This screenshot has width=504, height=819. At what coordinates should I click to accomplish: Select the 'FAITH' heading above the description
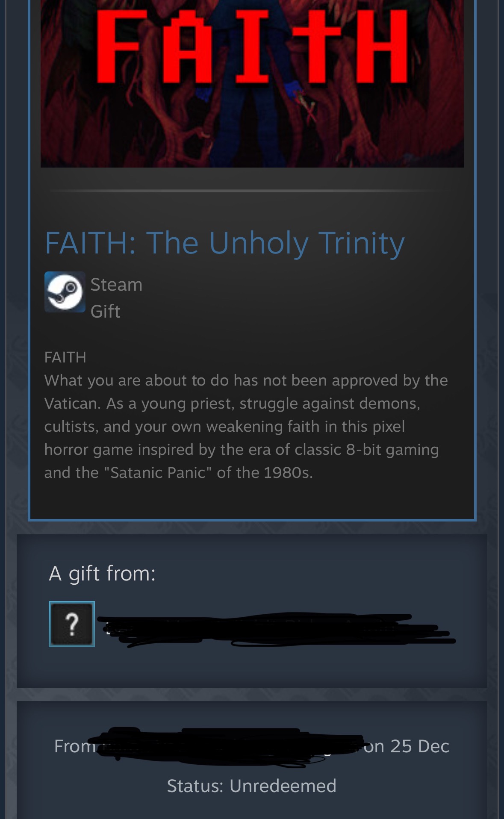[x=65, y=357]
